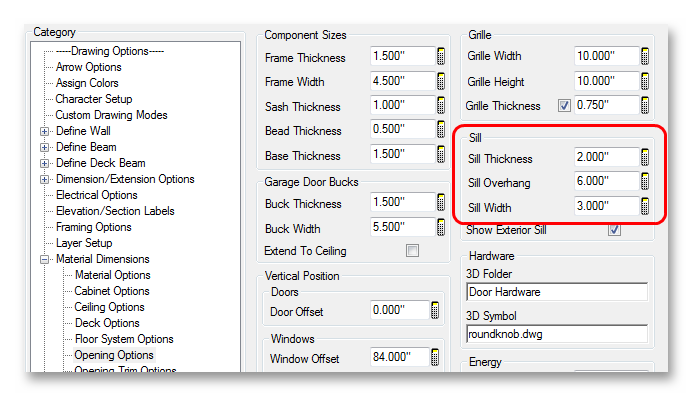The image size is (692, 396).
Task: Open calculator icon beside Grille Height
Action: pos(645,81)
